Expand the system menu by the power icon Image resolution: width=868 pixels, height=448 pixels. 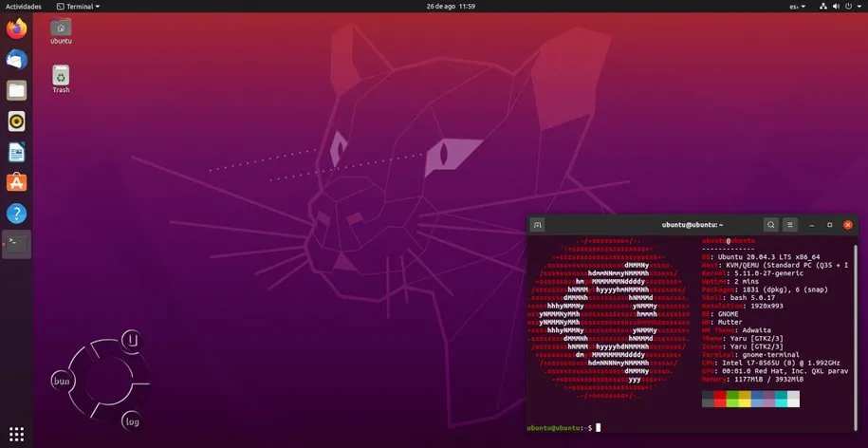pos(851,6)
